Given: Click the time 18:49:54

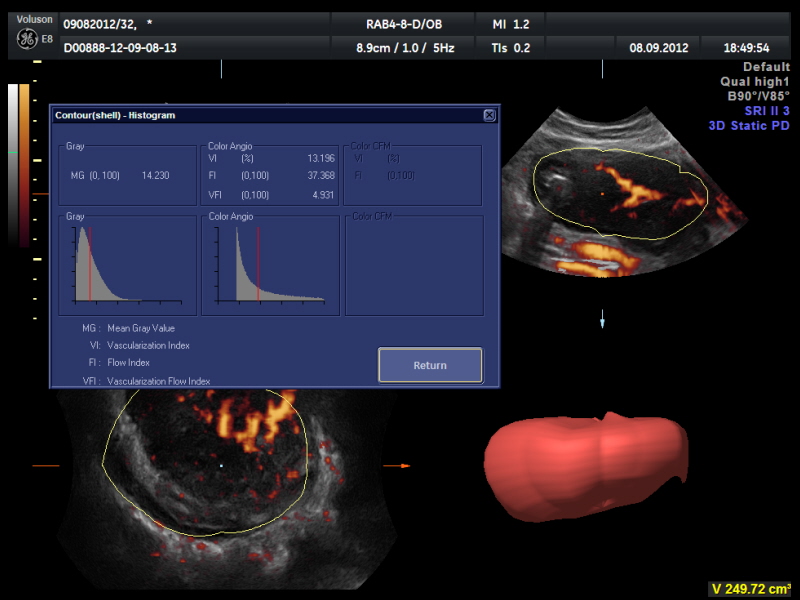Looking at the screenshot, I should (746, 48).
